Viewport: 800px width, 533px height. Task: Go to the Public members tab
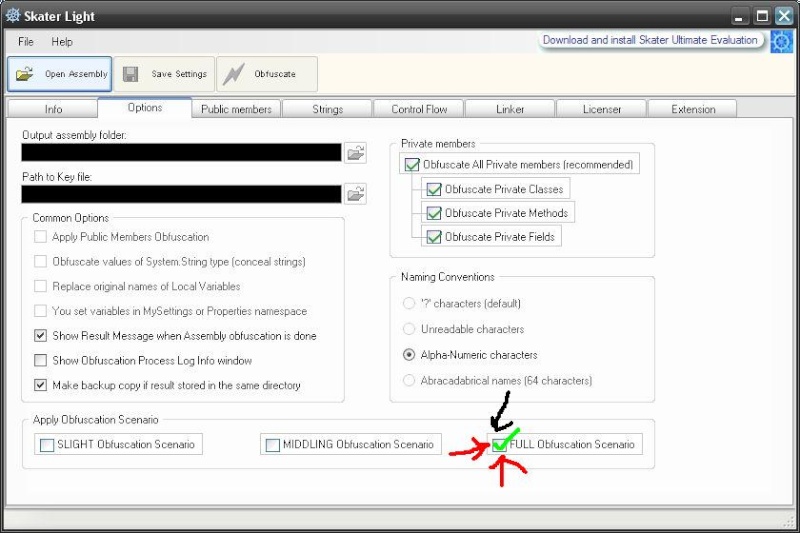236,109
